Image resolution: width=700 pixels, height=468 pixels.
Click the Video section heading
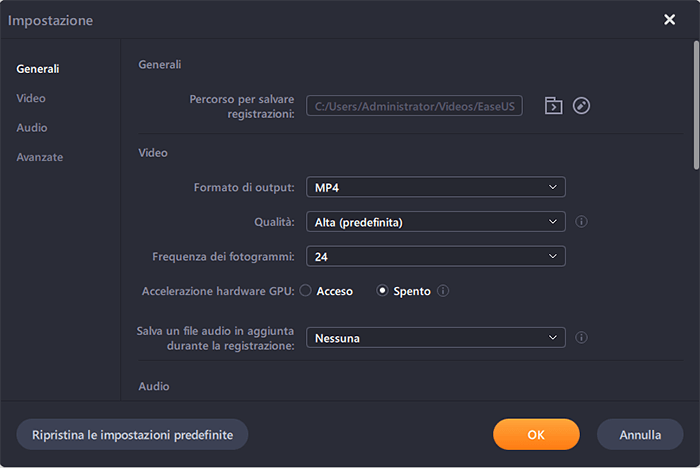[x=153, y=153]
